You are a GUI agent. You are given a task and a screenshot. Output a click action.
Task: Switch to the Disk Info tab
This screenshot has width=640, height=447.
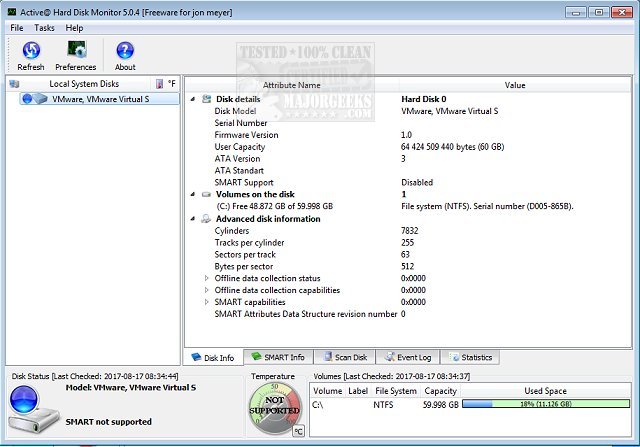213,358
